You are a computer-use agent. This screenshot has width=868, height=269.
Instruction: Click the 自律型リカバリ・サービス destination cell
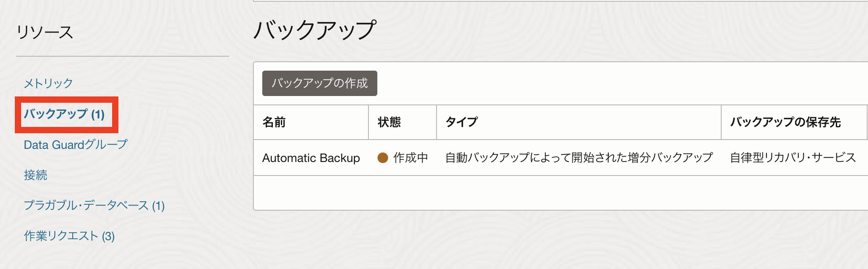[793, 158]
